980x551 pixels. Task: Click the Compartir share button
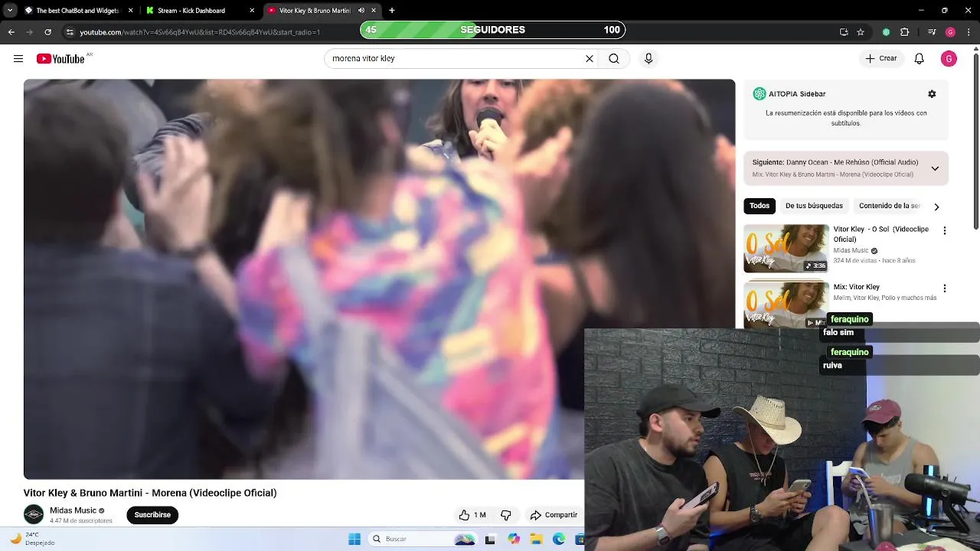[554, 515]
